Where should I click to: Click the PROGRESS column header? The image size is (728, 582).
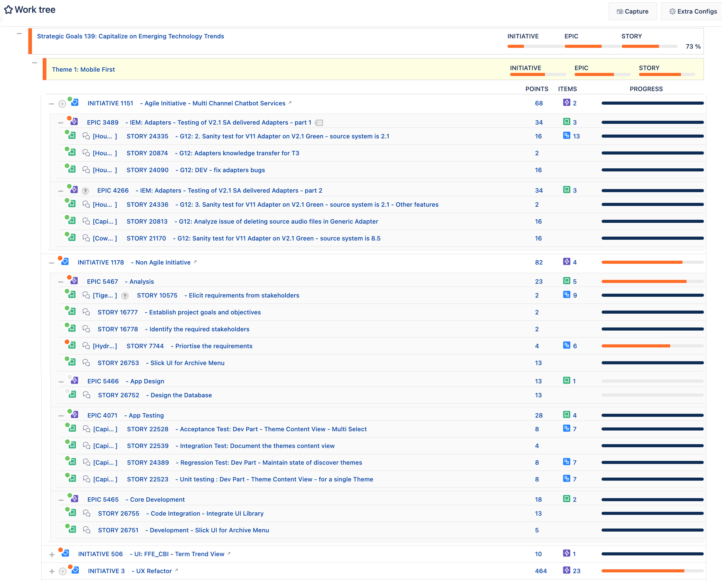pyautogui.click(x=652, y=89)
